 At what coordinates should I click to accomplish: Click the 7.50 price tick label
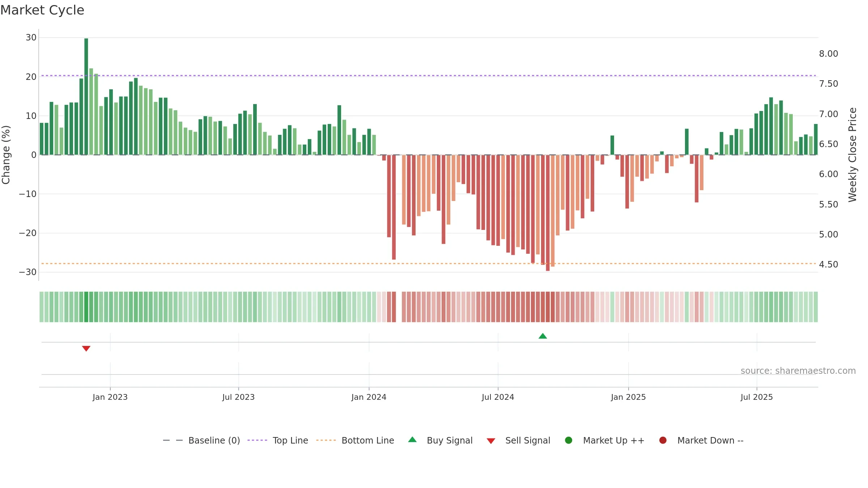click(829, 84)
